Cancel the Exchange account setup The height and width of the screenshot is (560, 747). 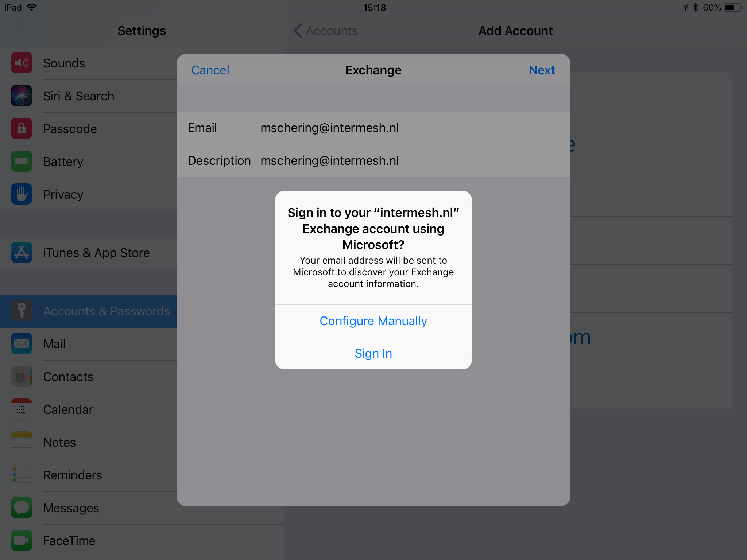(210, 70)
